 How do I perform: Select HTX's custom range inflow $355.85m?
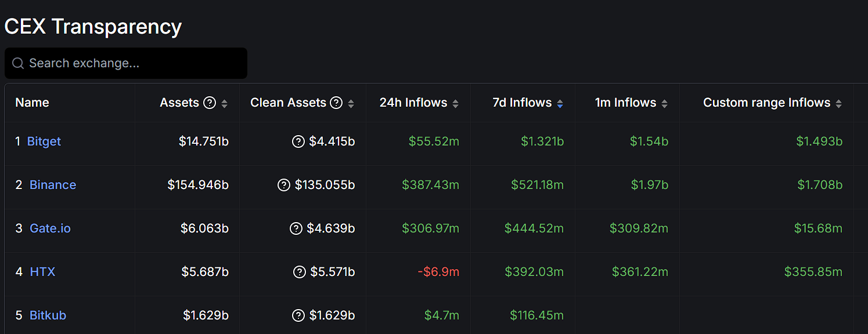tap(813, 272)
